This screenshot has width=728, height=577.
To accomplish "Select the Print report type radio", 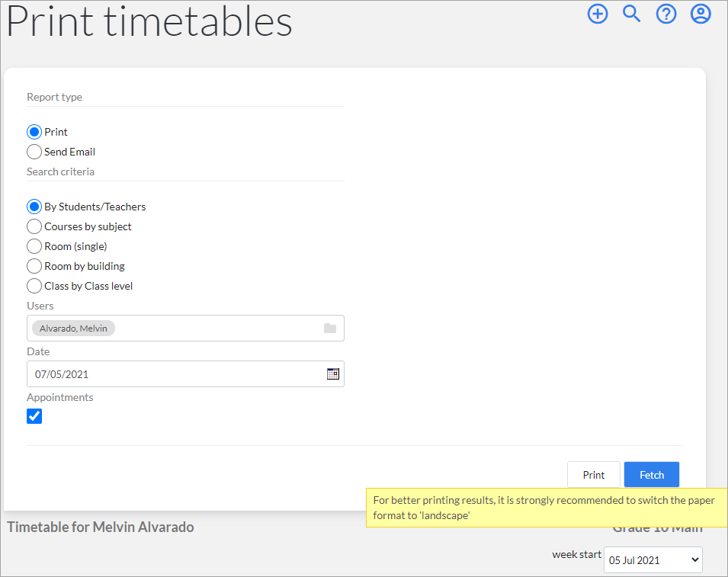I will (x=34, y=132).
